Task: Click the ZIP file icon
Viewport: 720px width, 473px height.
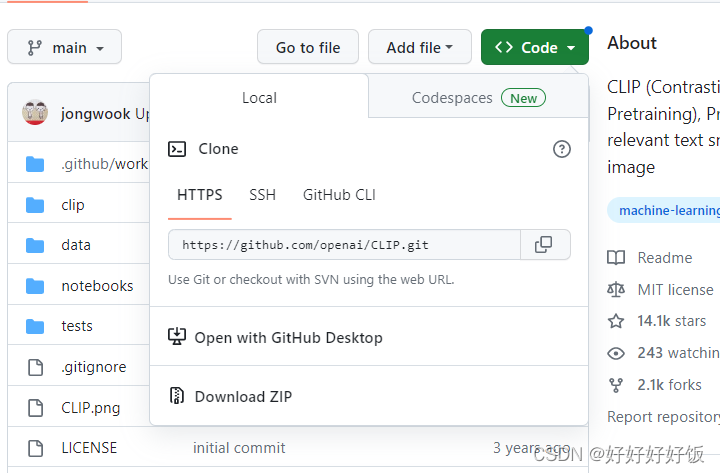Action: click(x=177, y=395)
